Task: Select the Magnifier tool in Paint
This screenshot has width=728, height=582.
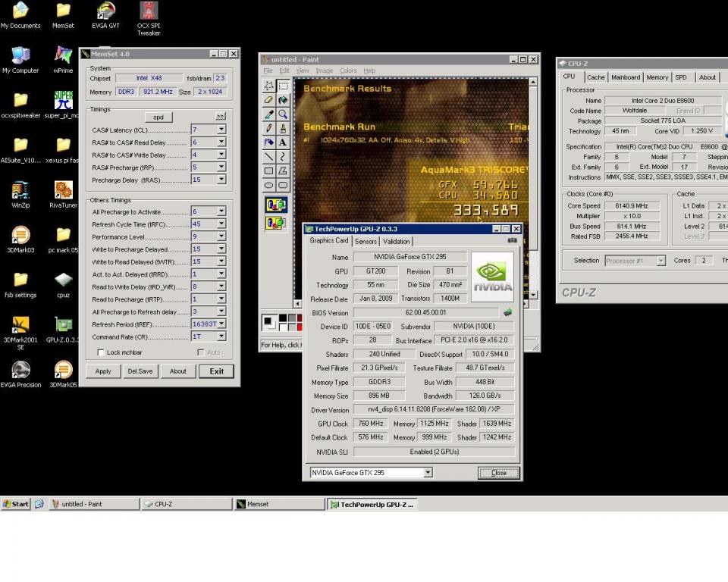Action: tap(283, 114)
